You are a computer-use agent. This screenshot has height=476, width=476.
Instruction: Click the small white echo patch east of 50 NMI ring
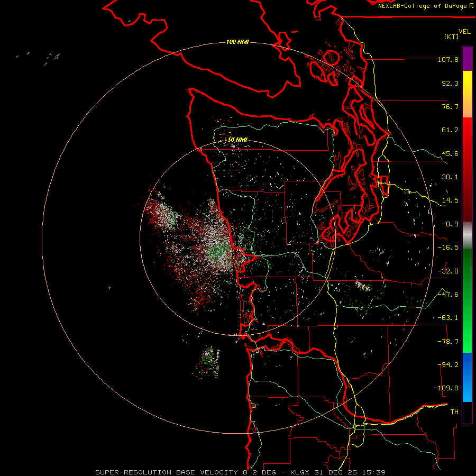(x=363, y=286)
